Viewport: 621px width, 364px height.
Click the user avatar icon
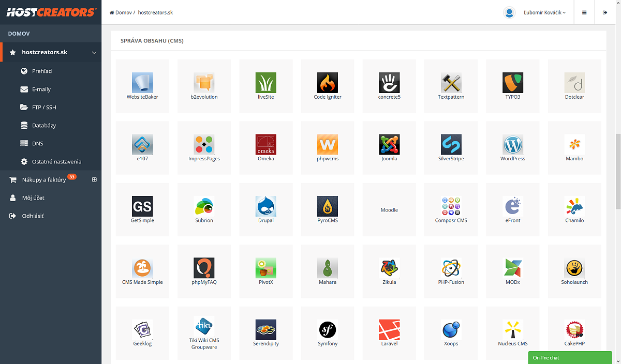[x=510, y=12]
